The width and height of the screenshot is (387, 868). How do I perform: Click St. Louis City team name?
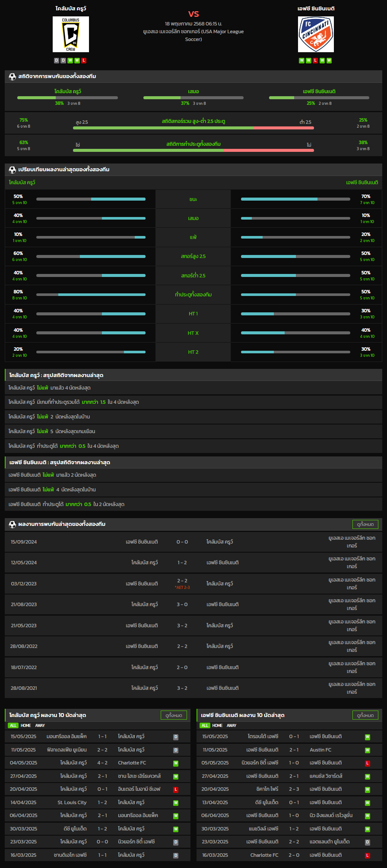(72, 803)
